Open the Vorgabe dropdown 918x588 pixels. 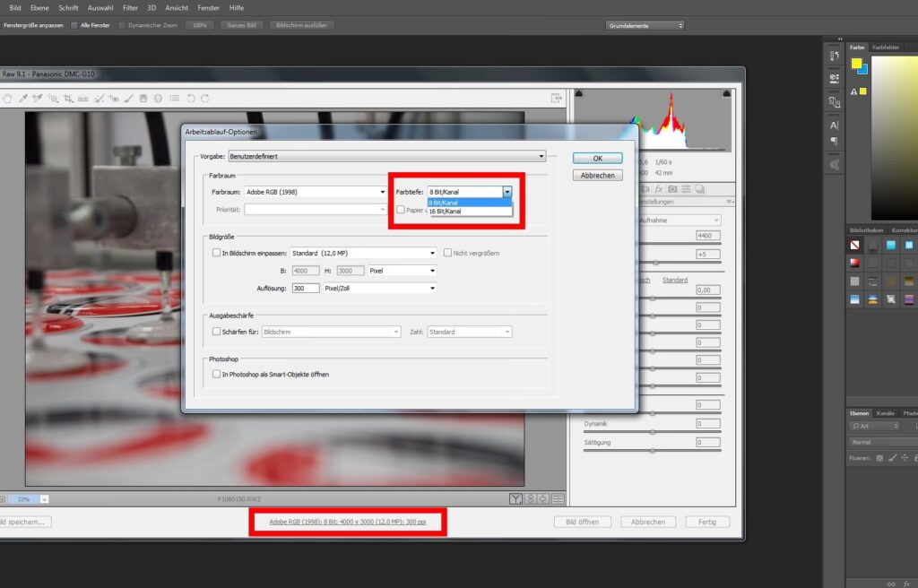[x=386, y=156]
